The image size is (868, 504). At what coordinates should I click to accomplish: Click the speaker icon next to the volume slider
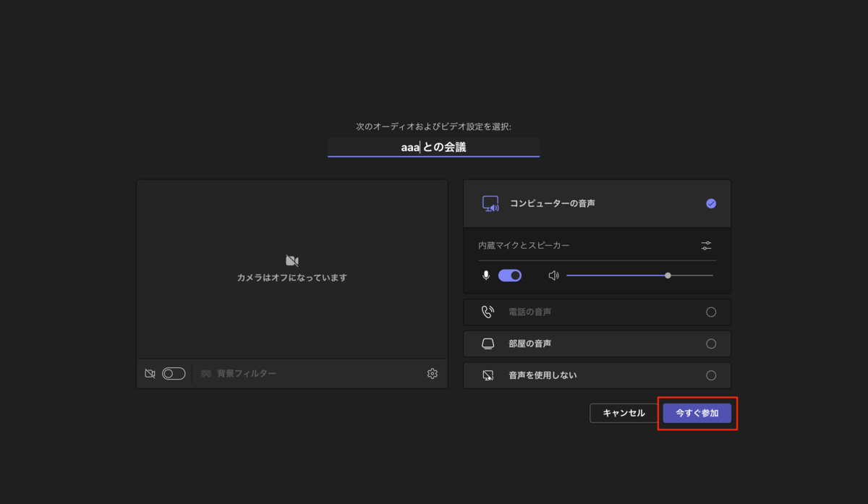pos(553,275)
